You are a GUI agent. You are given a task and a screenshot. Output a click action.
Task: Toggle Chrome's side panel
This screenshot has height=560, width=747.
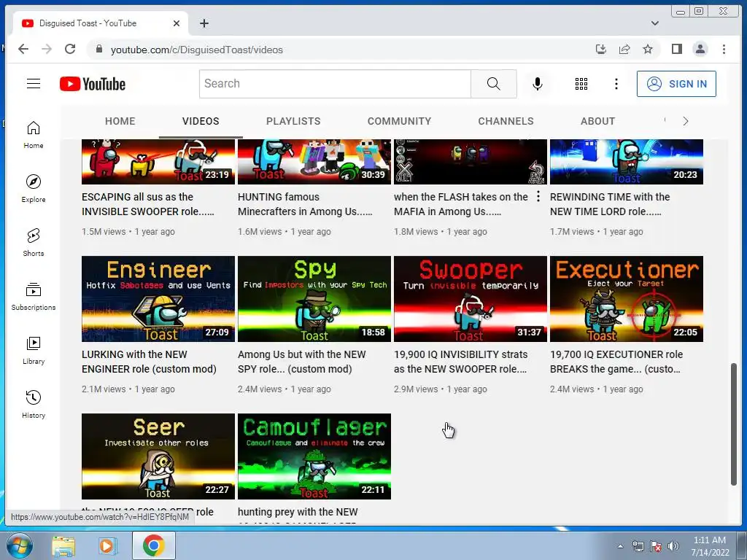click(676, 49)
